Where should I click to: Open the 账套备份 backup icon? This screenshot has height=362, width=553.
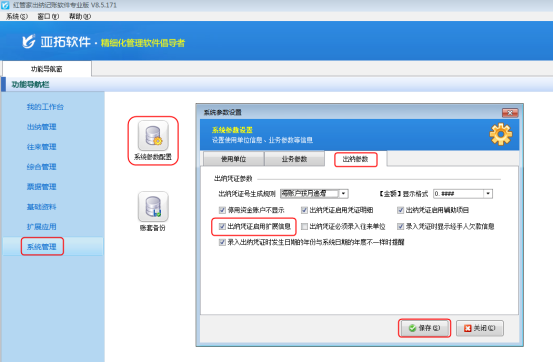coord(153,206)
